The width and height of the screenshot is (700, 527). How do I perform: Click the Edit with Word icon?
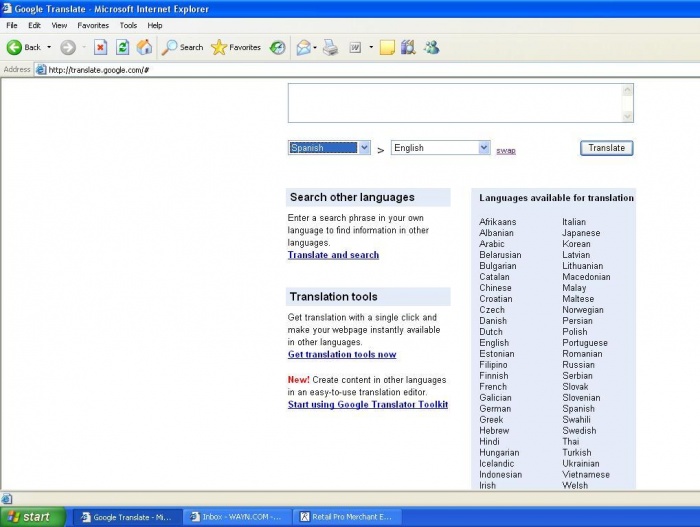pos(355,47)
